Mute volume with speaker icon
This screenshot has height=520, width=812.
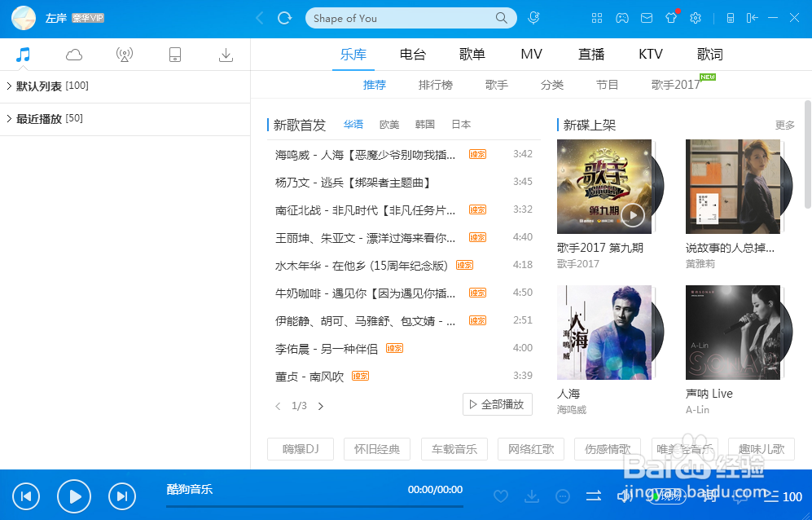[x=625, y=496]
